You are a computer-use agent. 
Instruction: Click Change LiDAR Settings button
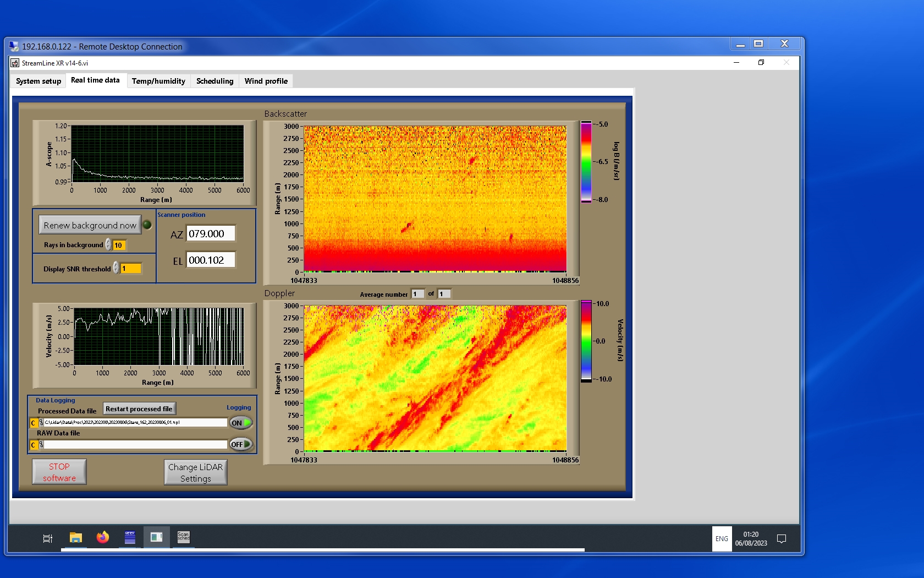(195, 472)
